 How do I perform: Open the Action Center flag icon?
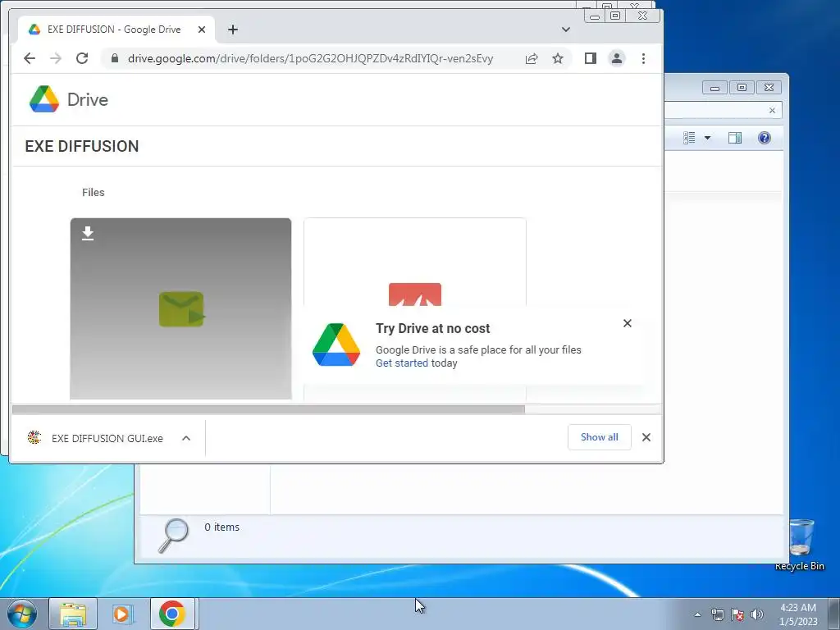click(x=737, y=614)
